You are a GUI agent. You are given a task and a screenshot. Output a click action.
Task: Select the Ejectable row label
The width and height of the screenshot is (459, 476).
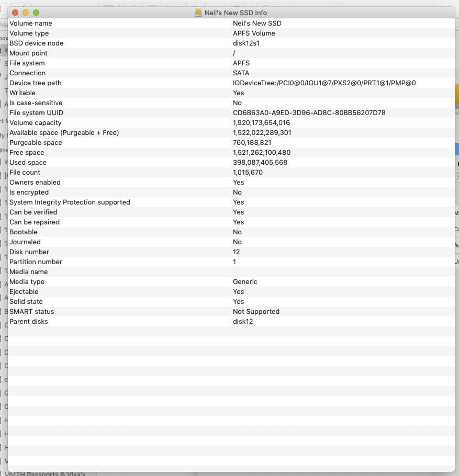pyautogui.click(x=24, y=292)
